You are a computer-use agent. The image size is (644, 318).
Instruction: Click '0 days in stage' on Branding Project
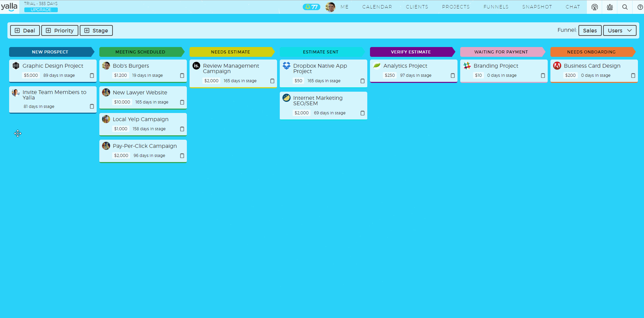coord(502,75)
